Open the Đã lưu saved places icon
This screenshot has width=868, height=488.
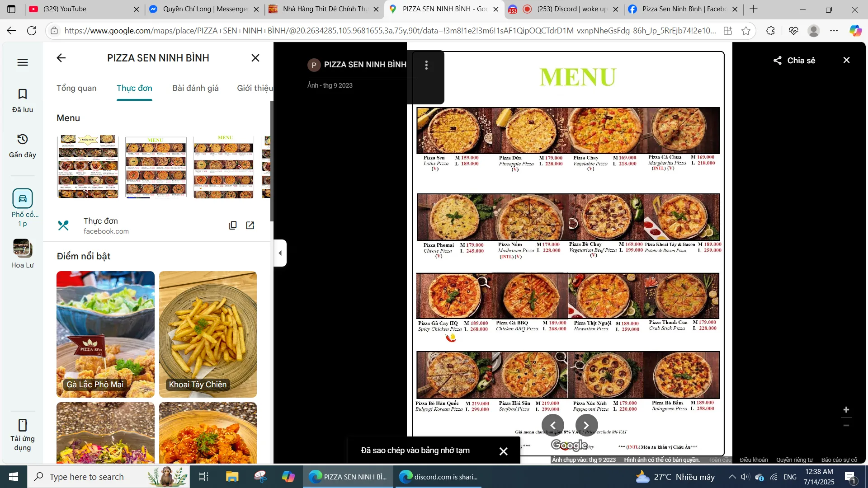23,100
